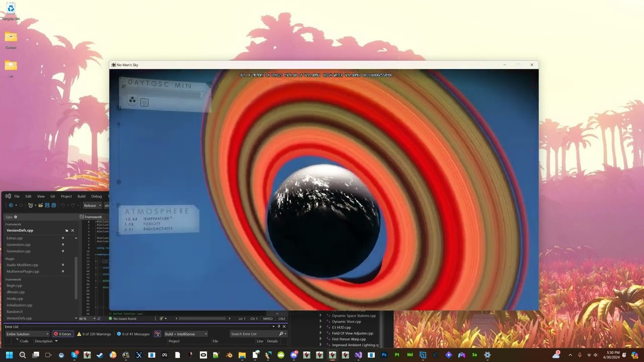Click Undo arrow in Visual Studio toolbar

pos(62,205)
